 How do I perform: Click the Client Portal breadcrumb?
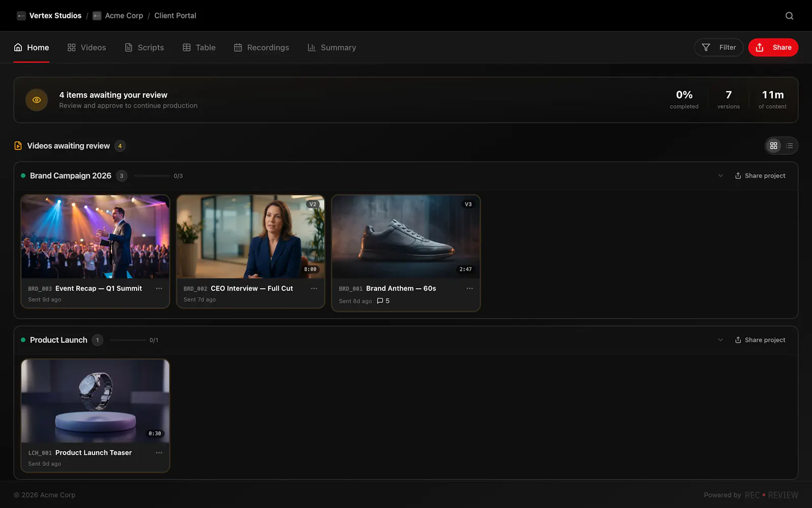pyautogui.click(x=175, y=16)
